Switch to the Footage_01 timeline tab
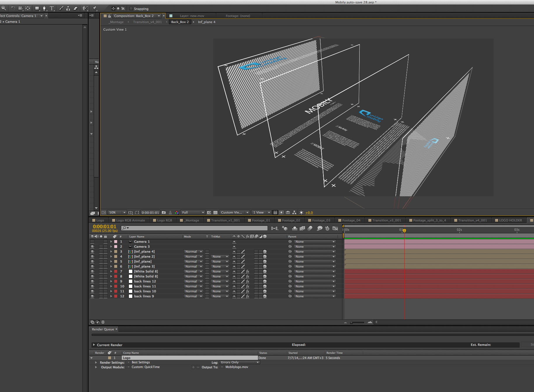The image size is (534, 392). click(259, 220)
